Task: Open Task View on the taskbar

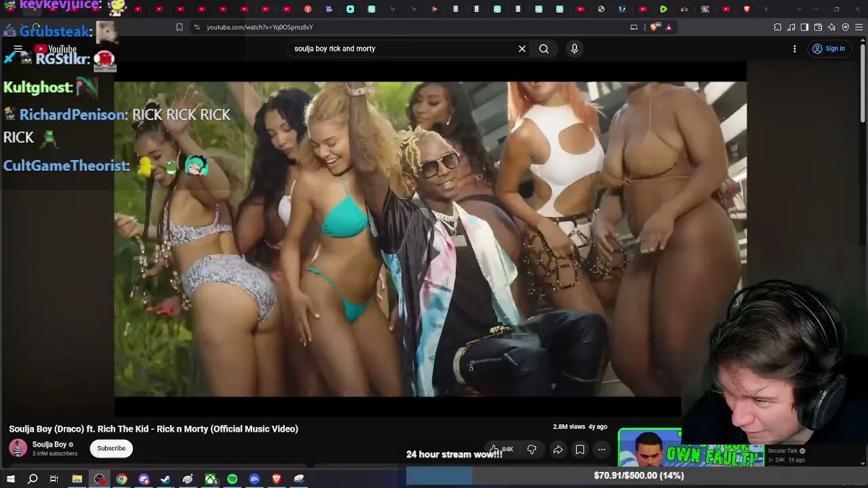Action: pos(54,479)
